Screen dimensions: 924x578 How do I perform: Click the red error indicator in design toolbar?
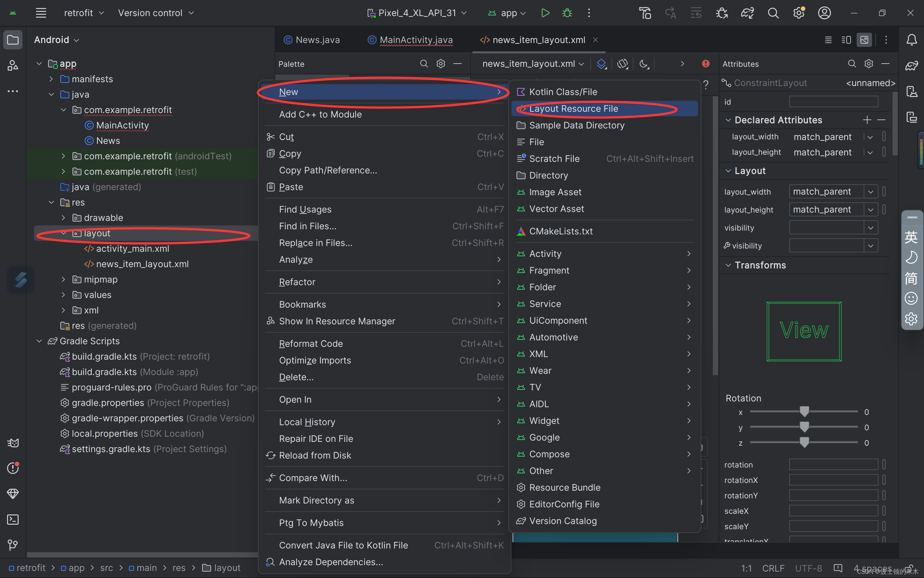coord(706,64)
